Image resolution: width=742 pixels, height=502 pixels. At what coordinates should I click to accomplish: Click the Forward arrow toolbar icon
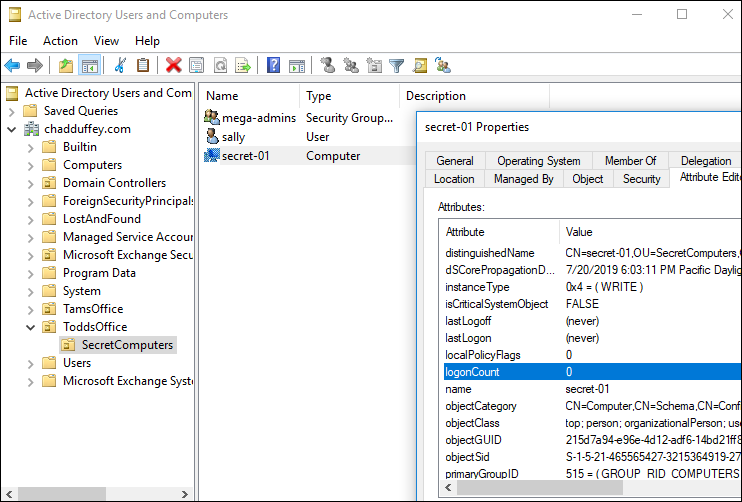(35, 65)
